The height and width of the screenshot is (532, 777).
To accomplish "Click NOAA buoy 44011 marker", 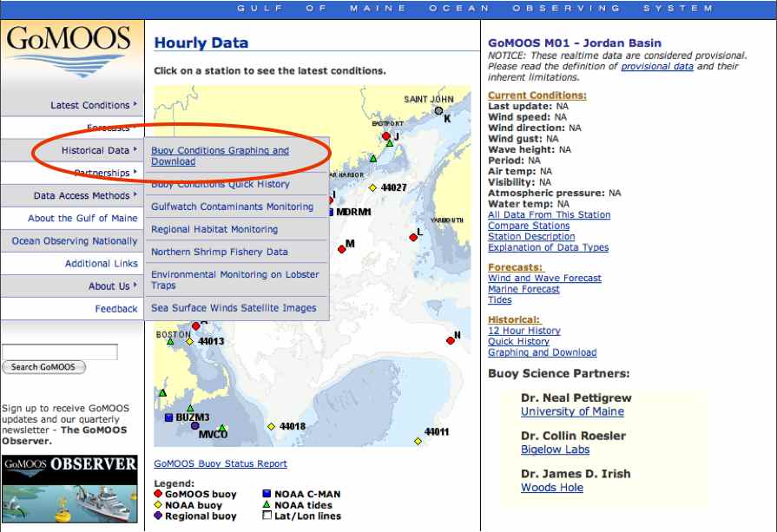I will (418, 441).
